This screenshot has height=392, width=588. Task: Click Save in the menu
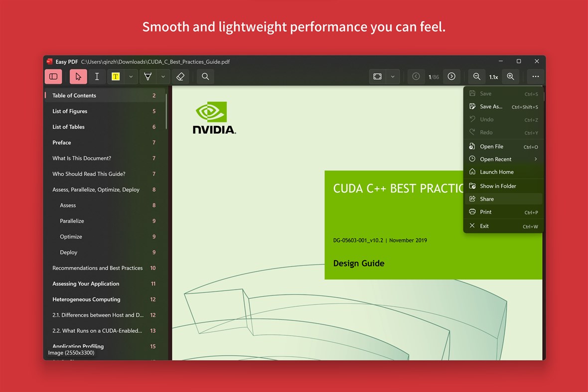tap(503, 94)
